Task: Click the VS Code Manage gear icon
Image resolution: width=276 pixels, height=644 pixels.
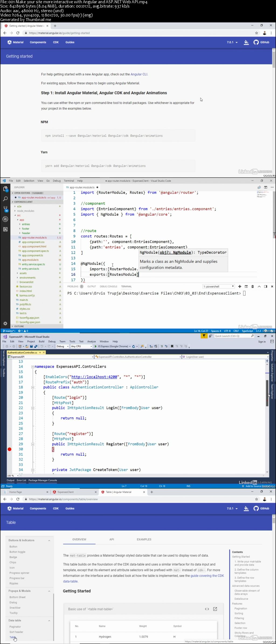Action: (5, 323)
